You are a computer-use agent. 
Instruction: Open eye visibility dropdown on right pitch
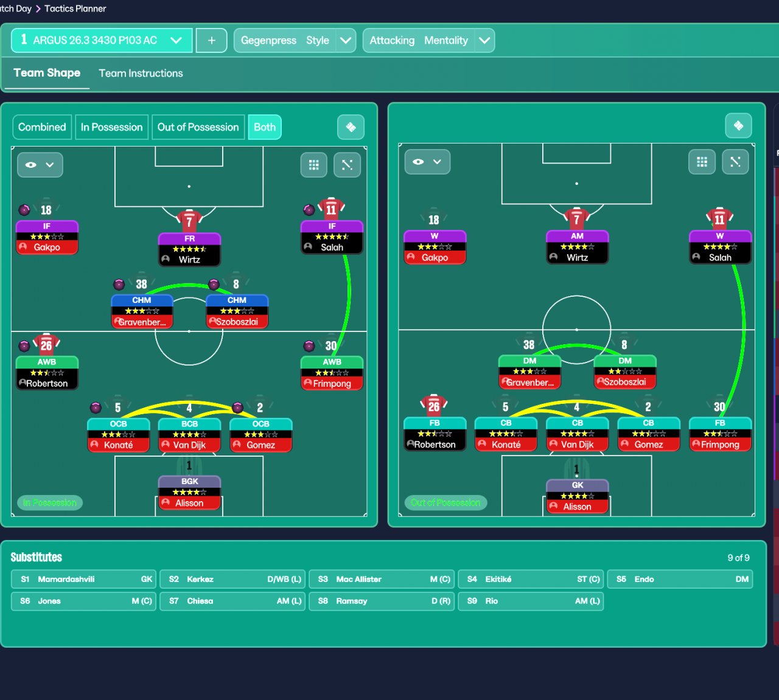tap(427, 162)
